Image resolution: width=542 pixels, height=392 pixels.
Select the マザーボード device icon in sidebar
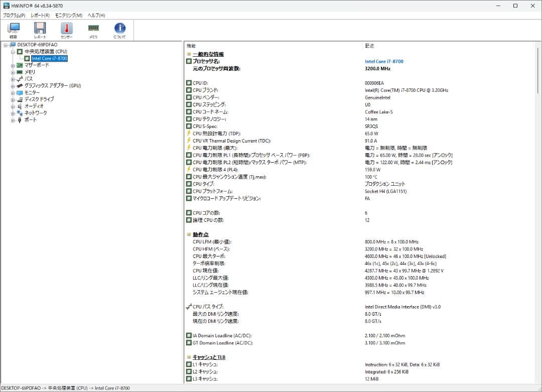(20, 65)
